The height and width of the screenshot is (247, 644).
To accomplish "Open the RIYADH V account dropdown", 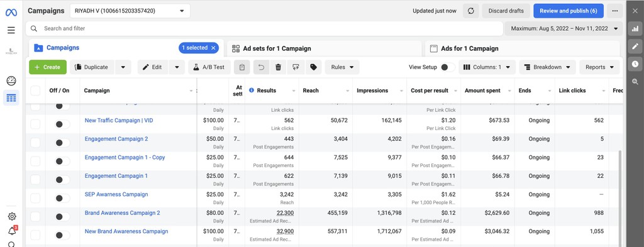I will pyautogui.click(x=130, y=11).
